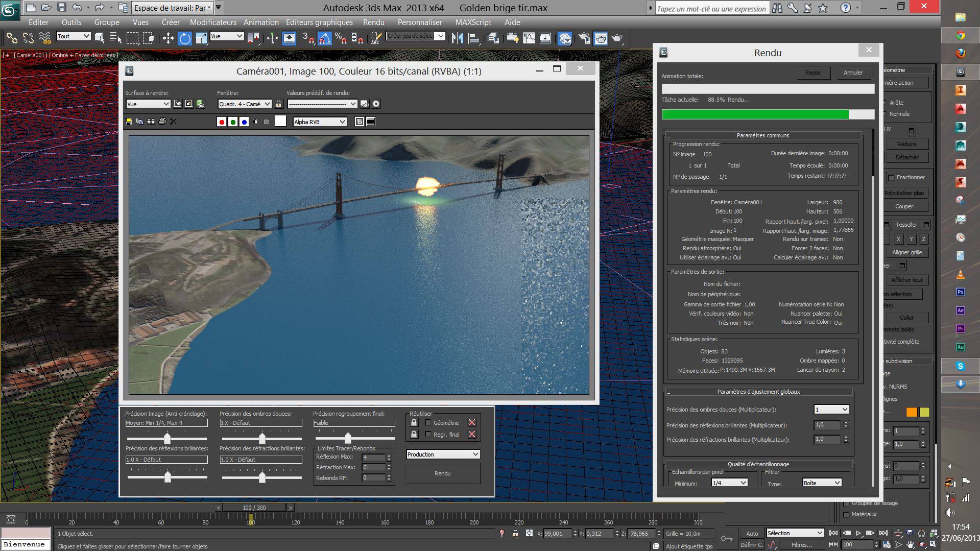Lock the render viewport with padlock icon
The width and height of the screenshot is (980, 551).
(x=278, y=104)
